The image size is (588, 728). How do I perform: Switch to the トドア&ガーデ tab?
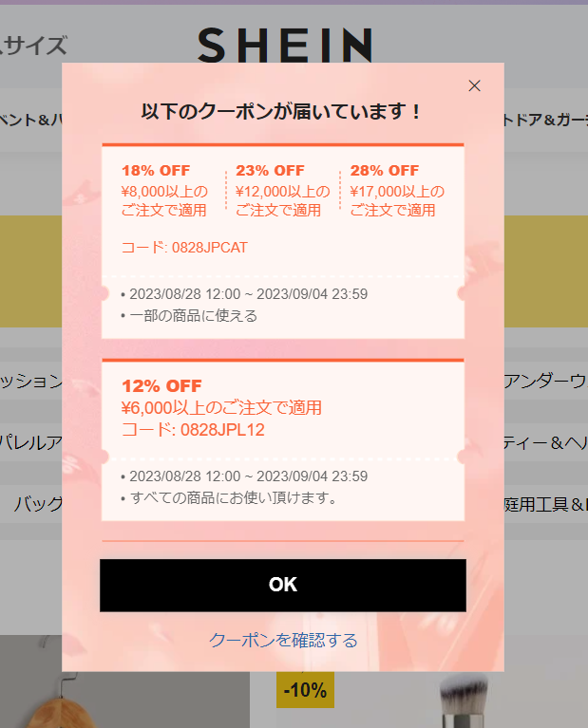click(x=546, y=120)
